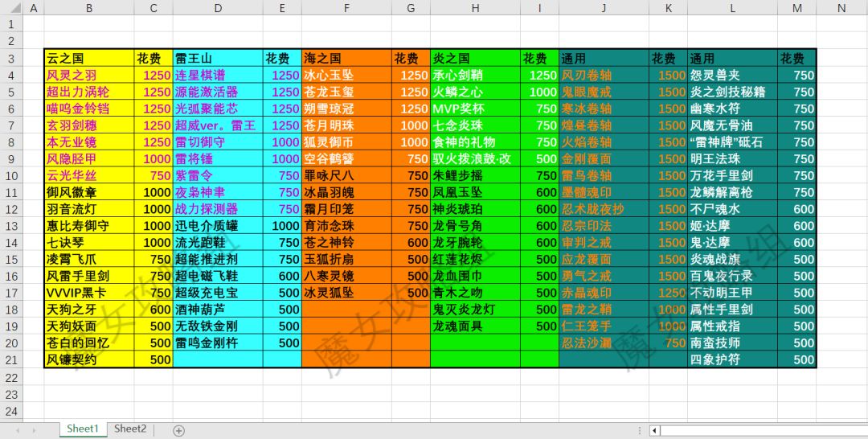Select the 万花手里剑 cell
This screenshot has height=439, width=868.
732,175
